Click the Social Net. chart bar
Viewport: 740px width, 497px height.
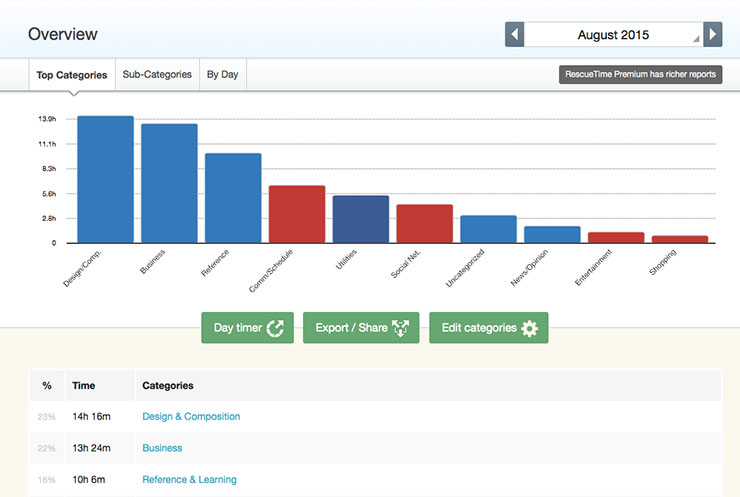(424, 224)
